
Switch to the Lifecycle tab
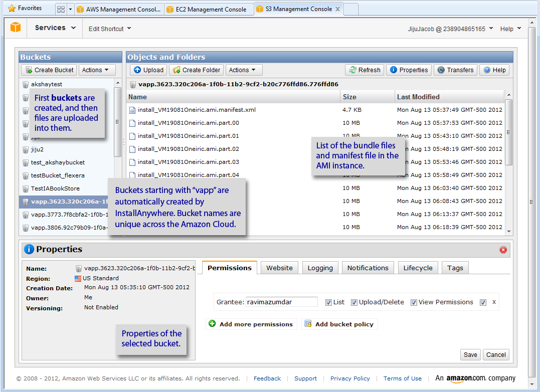click(418, 268)
